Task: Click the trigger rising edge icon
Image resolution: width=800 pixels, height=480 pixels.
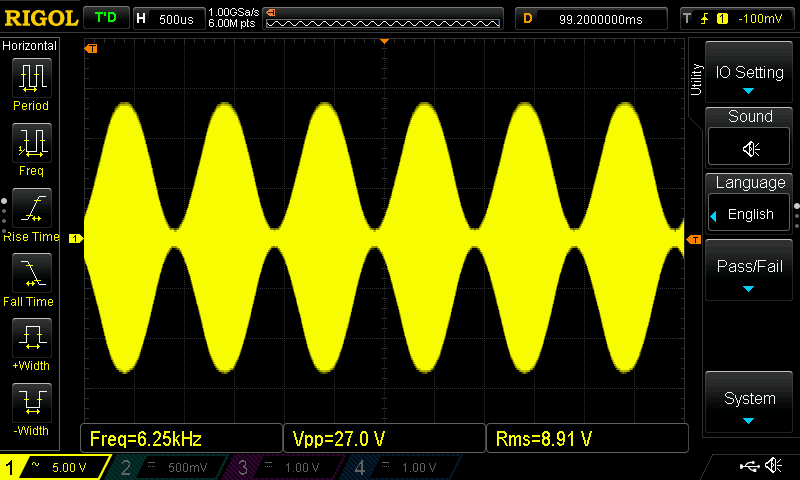Action: point(705,19)
